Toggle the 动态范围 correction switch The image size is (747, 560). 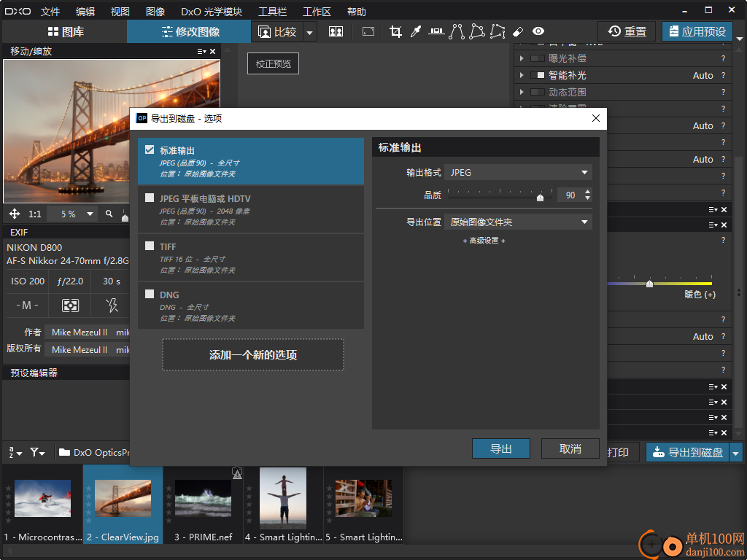(x=538, y=92)
